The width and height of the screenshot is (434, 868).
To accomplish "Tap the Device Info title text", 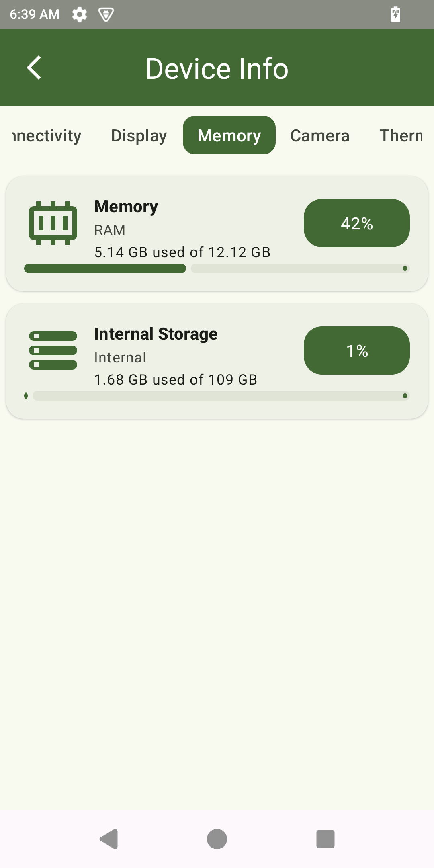I will click(x=217, y=68).
